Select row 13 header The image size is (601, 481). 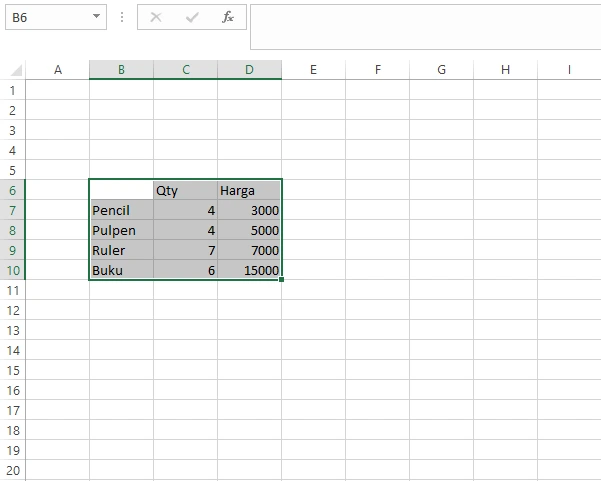tap(13, 330)
